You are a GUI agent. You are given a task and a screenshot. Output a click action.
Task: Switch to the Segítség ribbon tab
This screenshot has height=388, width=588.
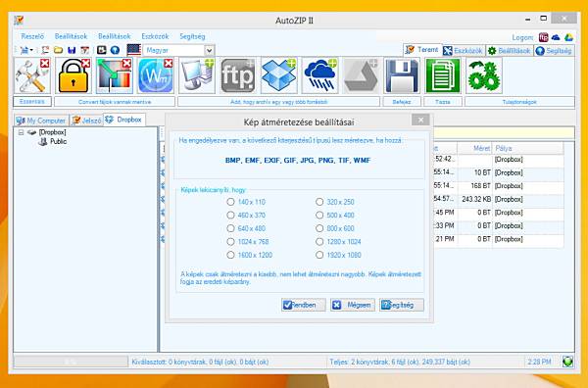tap(555, 51)
